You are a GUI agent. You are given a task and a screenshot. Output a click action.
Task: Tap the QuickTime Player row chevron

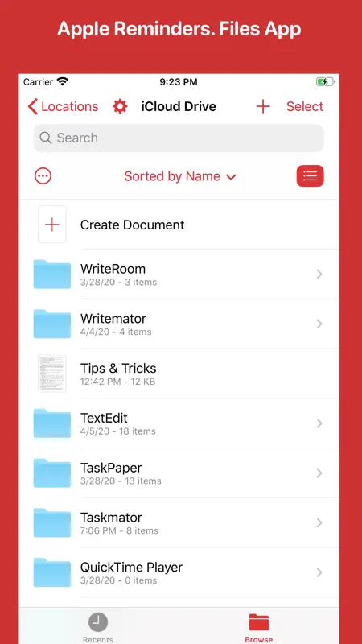[x=319, y=572]
